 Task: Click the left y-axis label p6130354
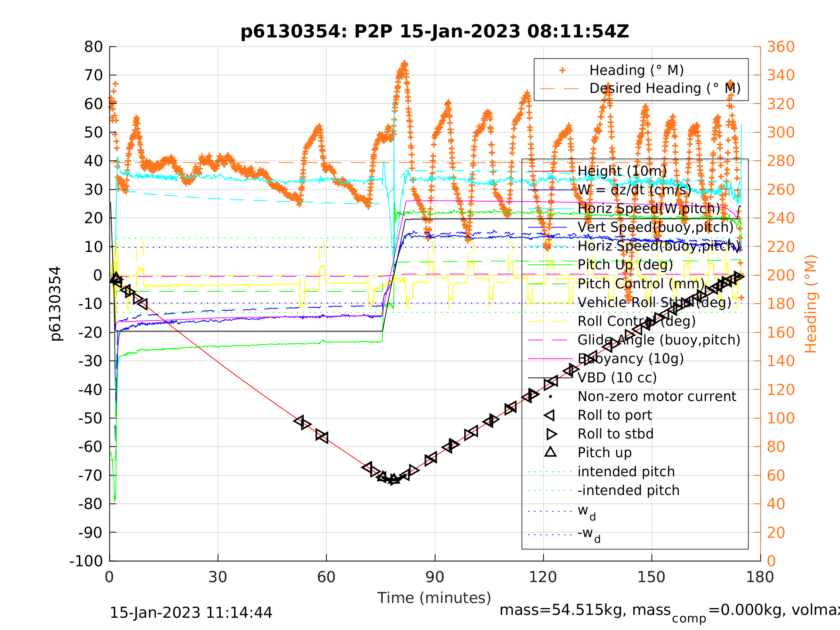[x=55, y=304]
